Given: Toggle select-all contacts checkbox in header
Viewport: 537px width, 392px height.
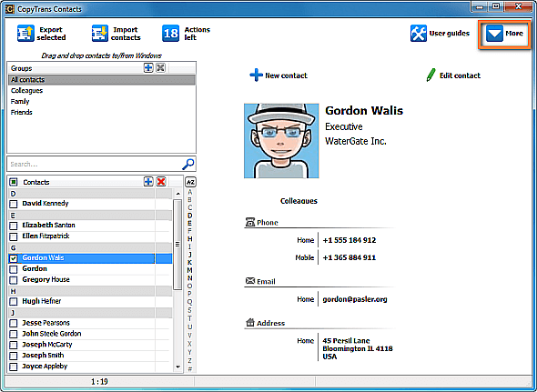Looking at the screenshot, I should 13,182.
